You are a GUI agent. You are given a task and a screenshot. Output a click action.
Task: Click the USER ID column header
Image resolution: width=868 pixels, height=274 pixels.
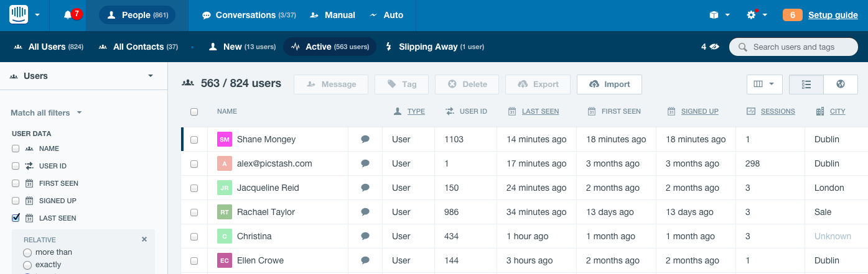[473, 111]
